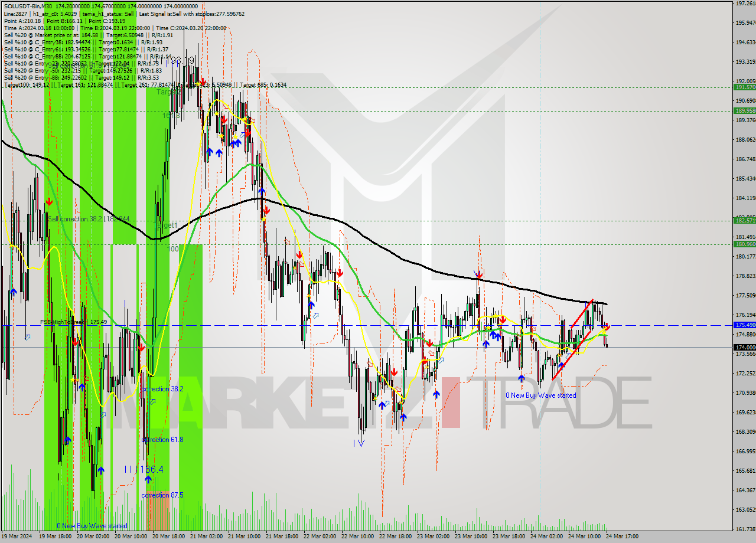Click the 'Point A:210.18' value
This screenshot has height=543, width=756.
(x=22, y=21)
